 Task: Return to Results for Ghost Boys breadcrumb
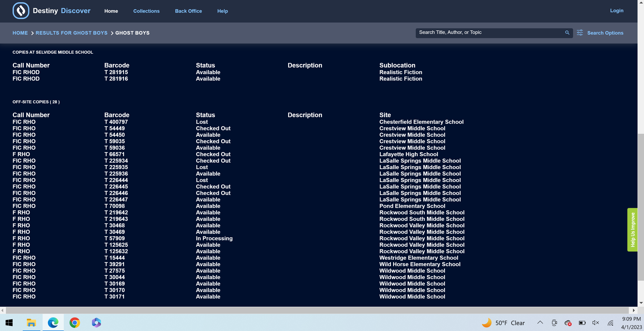[71, 33]
